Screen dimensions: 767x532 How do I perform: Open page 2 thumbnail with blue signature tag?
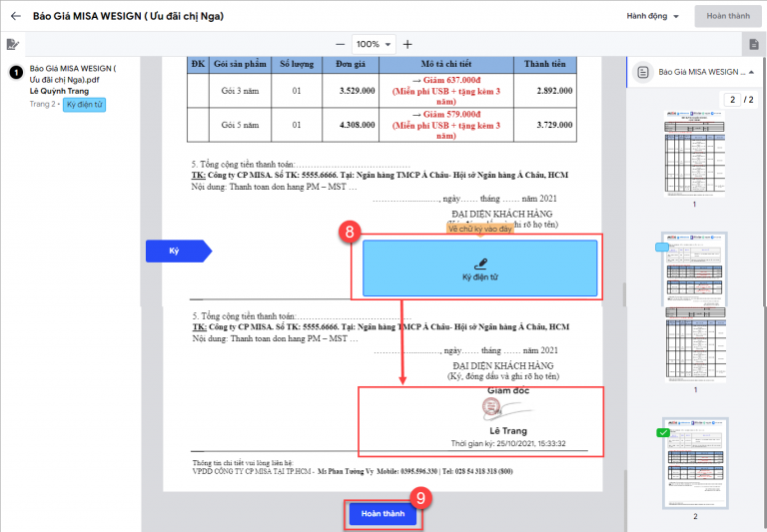coord(694,268)
